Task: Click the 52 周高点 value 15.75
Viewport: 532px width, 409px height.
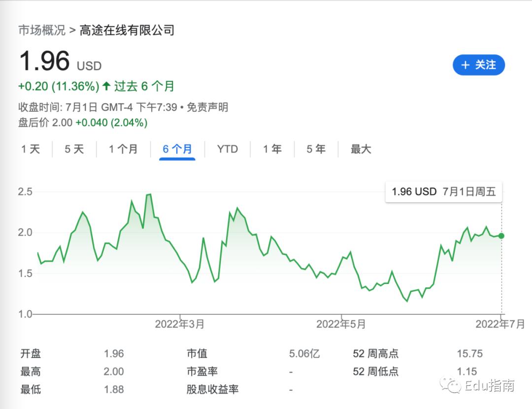Action: pyautogui.click(x=469, y=354)
